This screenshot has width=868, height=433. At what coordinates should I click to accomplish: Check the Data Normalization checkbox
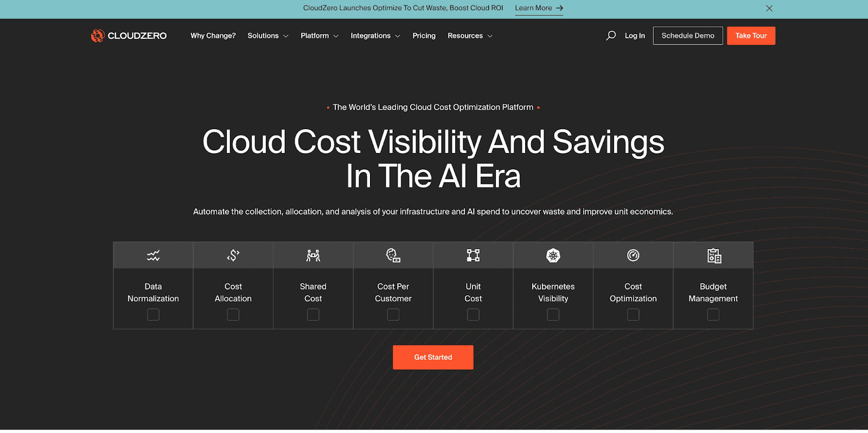[x=153, y=315]
